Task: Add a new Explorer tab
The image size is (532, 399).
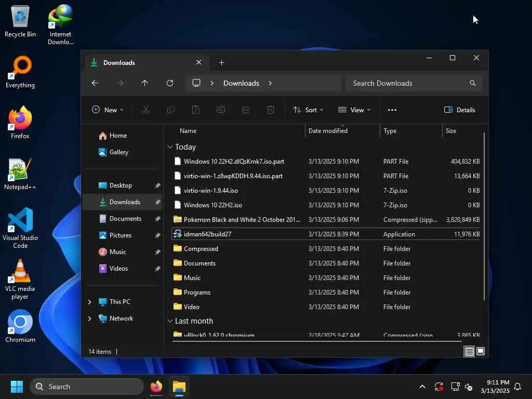Action: click(x=221, y=63)
